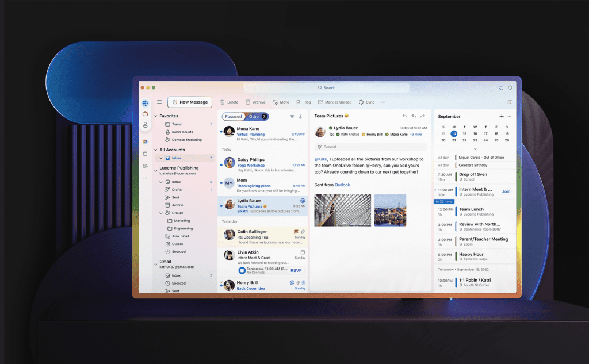Flag the selected message
589x364 pixels.
pos(304,102)
